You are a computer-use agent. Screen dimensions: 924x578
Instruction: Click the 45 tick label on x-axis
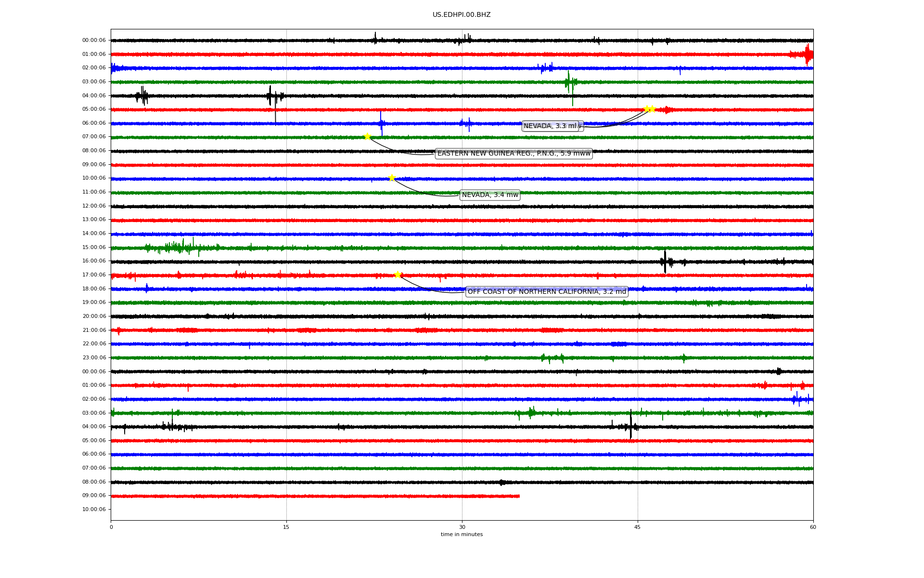coord(638,527)
